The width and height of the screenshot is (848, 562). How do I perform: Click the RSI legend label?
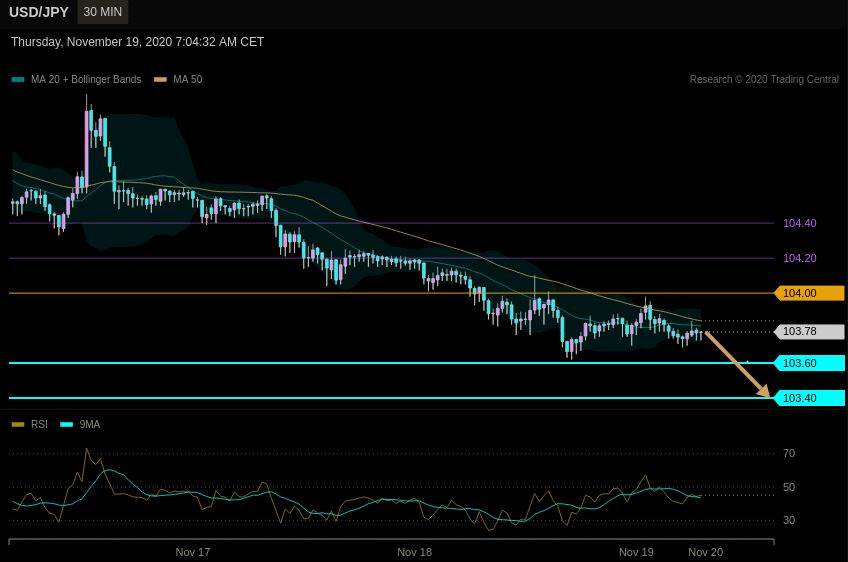(39, 425)
